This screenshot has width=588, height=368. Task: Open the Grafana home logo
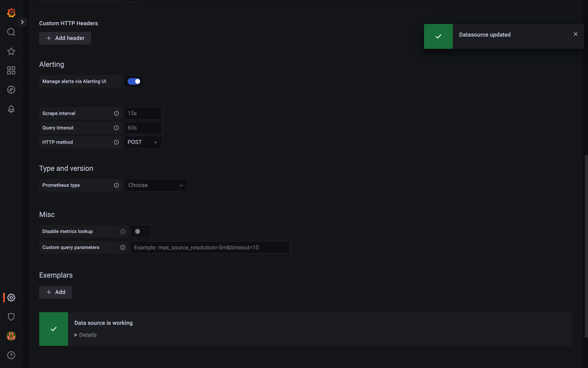pyautogui.click(x=11, y=13)
